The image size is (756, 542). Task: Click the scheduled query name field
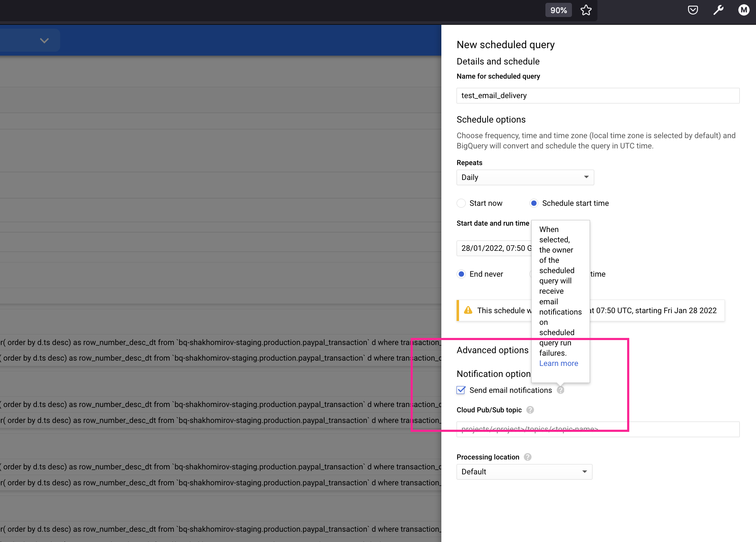coord(597,96)
